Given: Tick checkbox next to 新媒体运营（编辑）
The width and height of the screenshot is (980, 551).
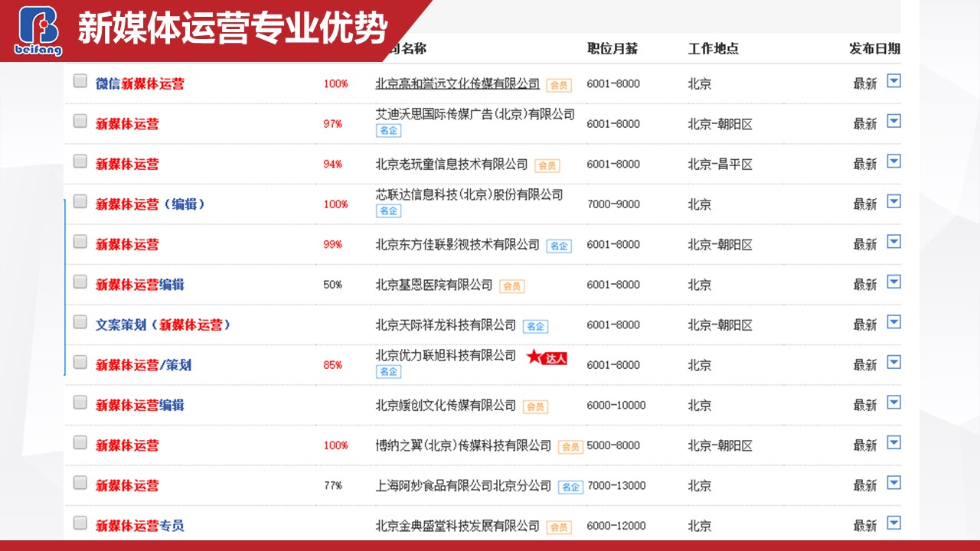Looking at the screenshot, I should click(80, 201).
